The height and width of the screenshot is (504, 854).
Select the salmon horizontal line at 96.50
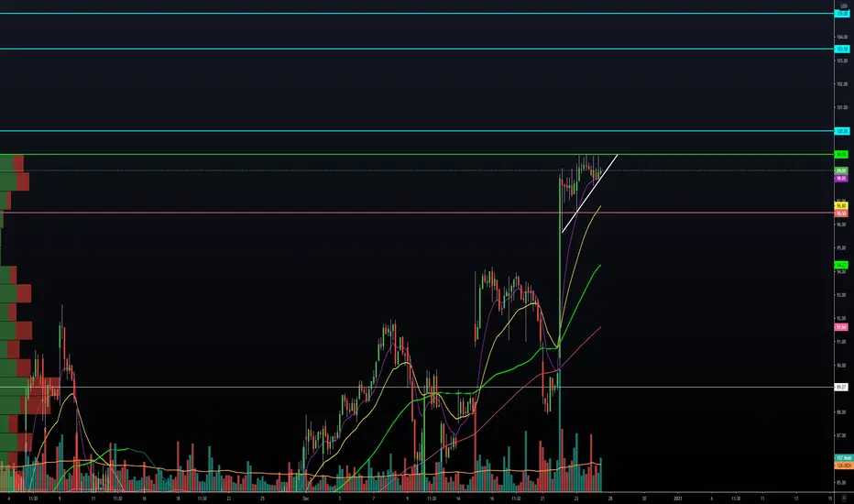click(417, 213)
